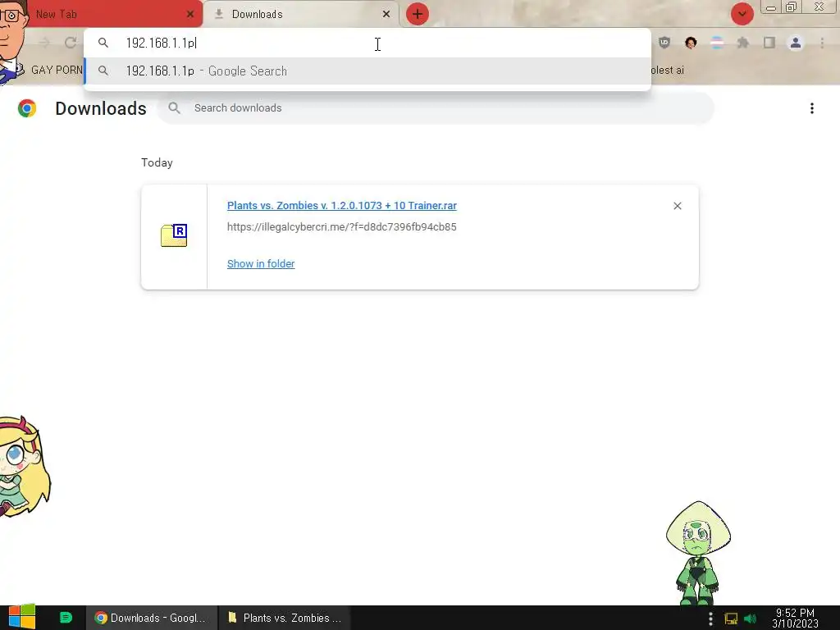Viewport: 840px width, 630px height.
Task: Toggle the browser side panel icon
Action: pos(769,43)
